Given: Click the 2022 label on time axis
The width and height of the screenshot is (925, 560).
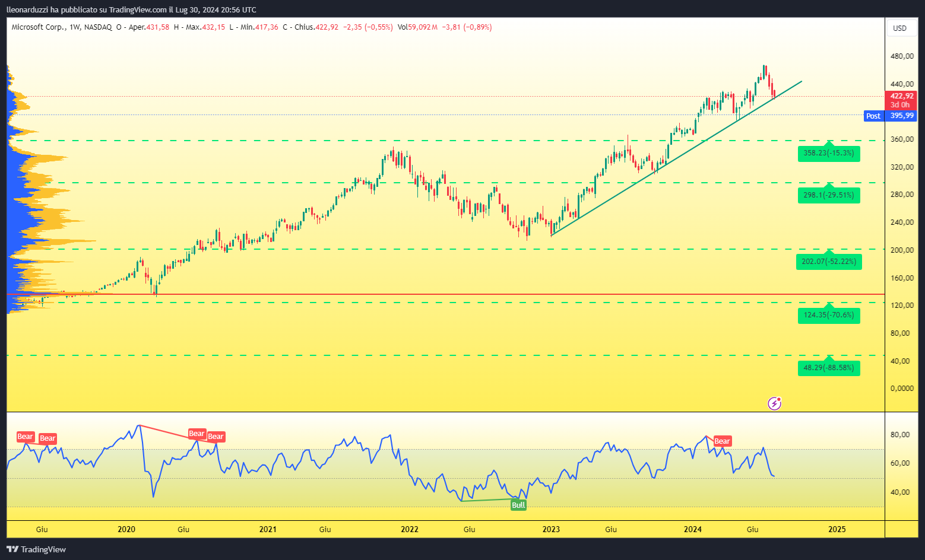Looking at the screenshot, I should pos(410,529).
